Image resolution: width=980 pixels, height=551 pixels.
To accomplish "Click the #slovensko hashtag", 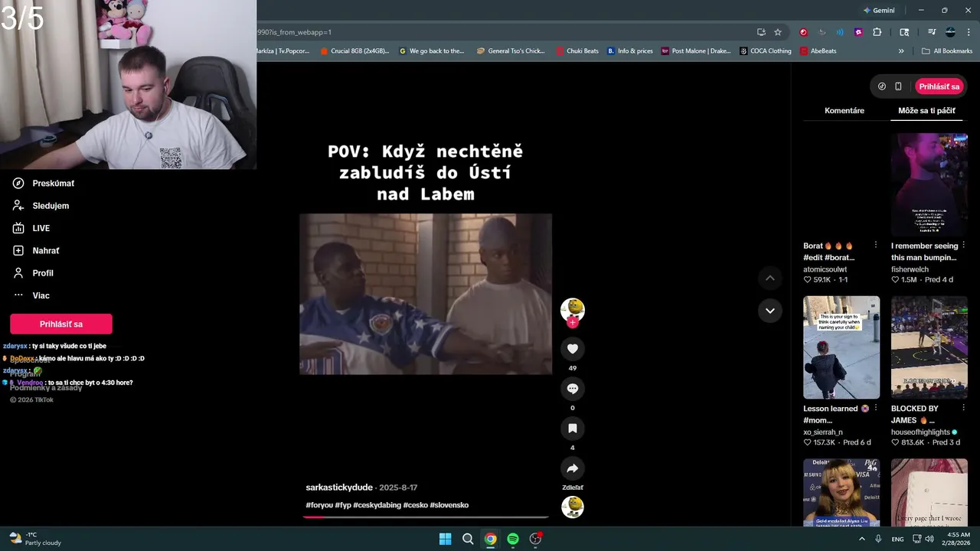I will coord(449,505).
